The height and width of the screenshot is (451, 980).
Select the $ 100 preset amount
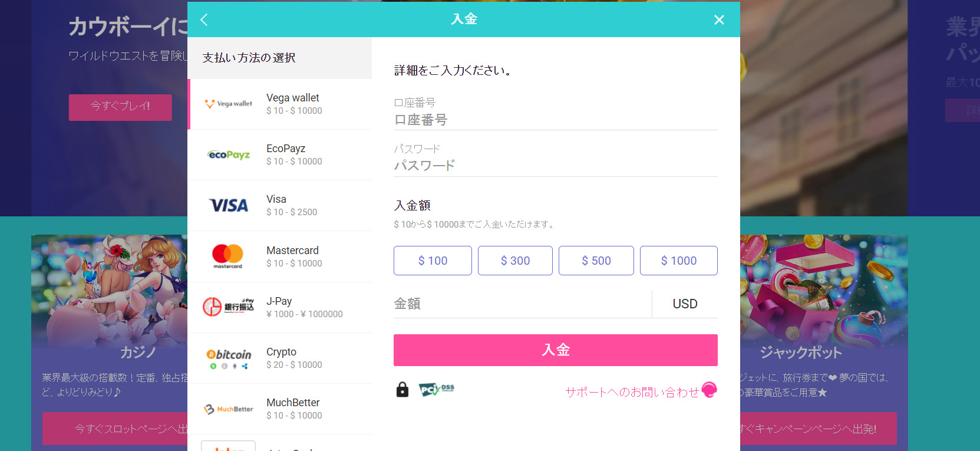(433, 261)
